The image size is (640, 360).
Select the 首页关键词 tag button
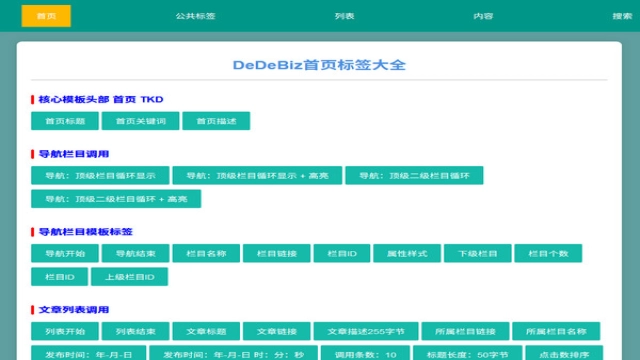tap(140, 121)
